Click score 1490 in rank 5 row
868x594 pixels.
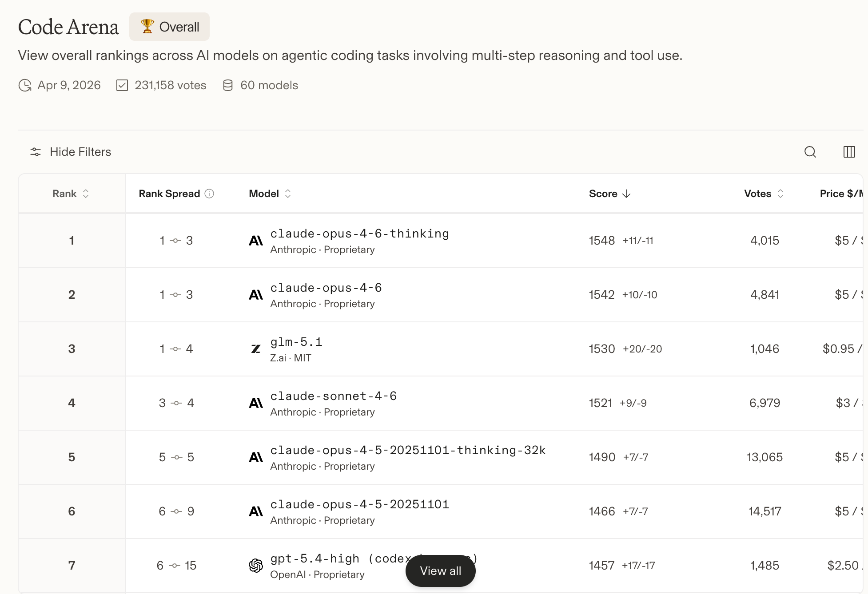tap(602, 457)
